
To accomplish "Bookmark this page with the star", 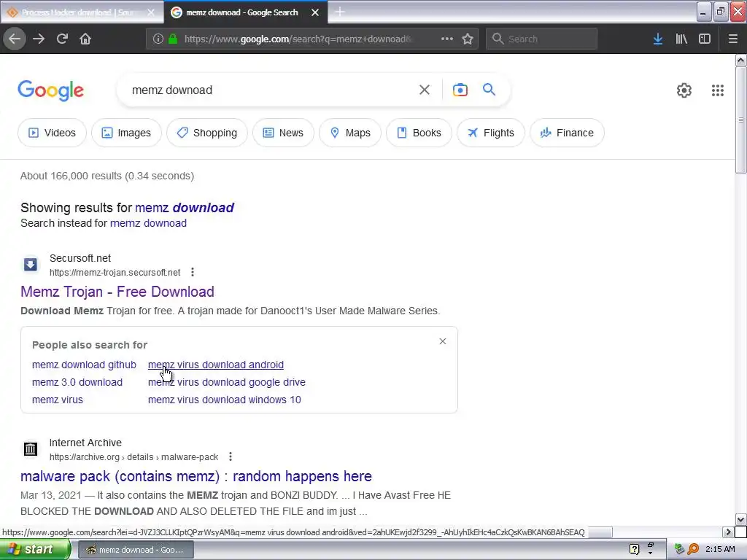I will pos(468,39).
